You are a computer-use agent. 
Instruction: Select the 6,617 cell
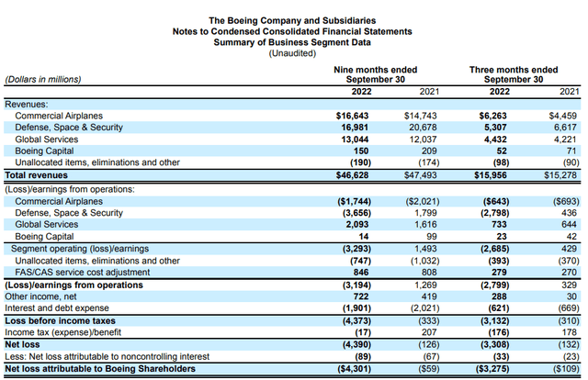pyautogui.click(x=566, y=128)
